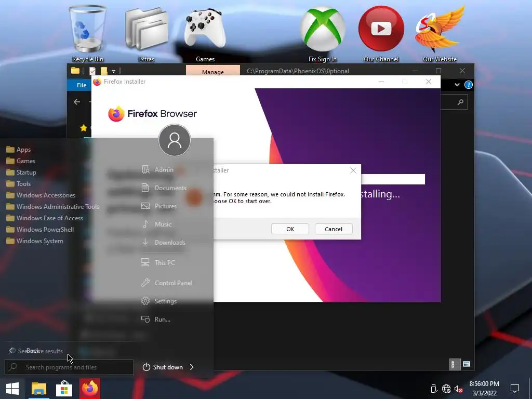Screen dimensions: 532x399
Task: Expand the Startup folder in Start menu
Action: 21,172
